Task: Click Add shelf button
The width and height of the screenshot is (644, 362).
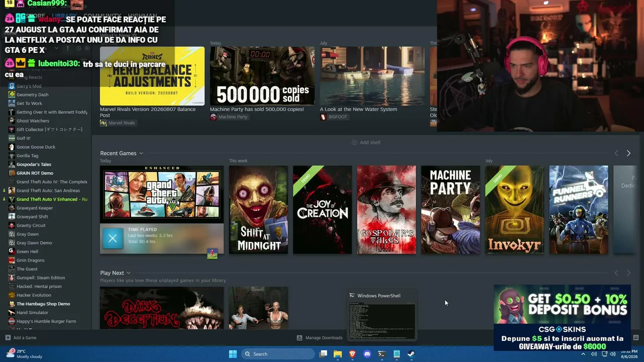Action: tap(366, 142)
